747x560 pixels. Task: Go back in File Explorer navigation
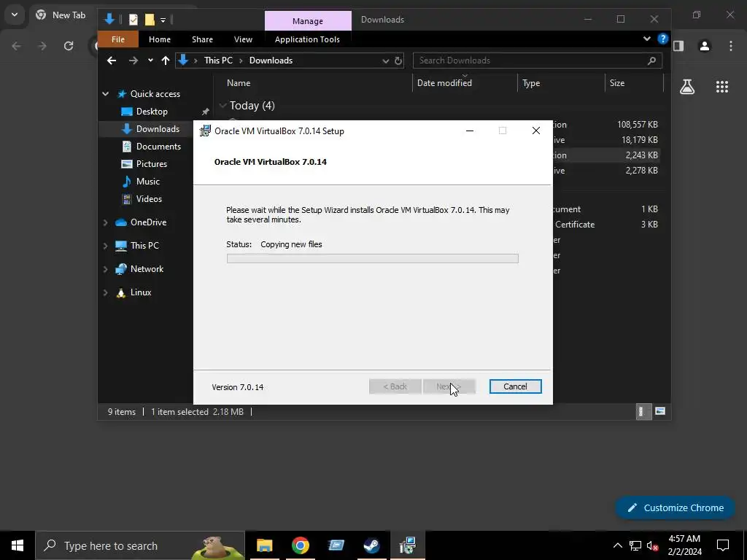coord(112,61)
